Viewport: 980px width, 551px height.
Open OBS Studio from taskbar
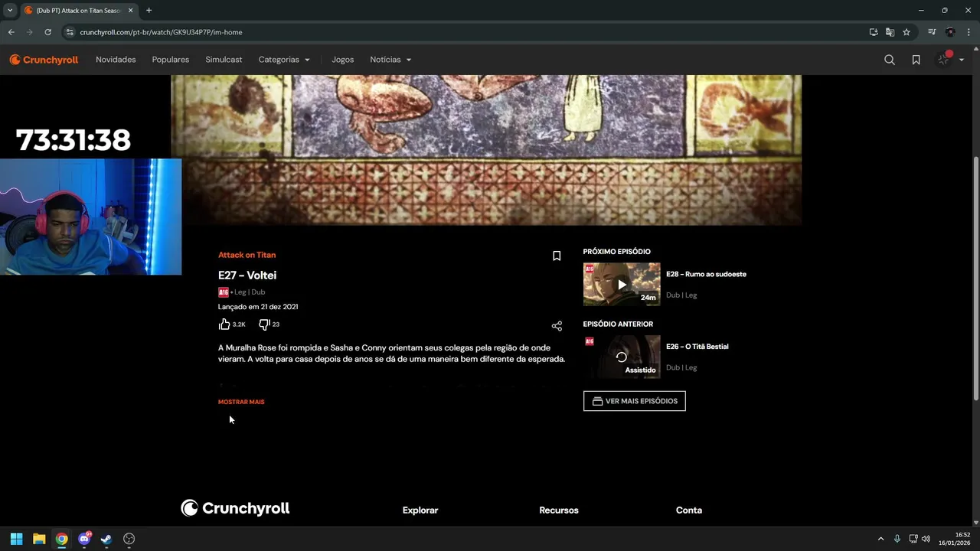(x=129, y=539)
